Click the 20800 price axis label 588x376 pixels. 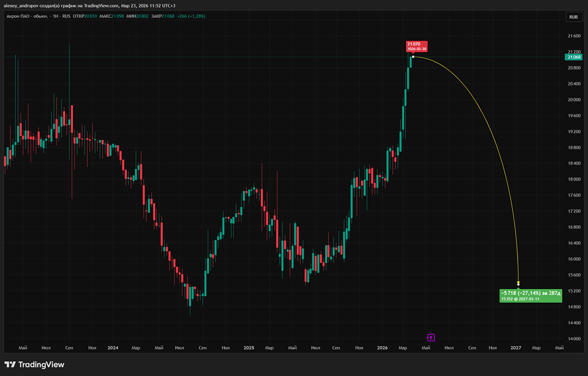tap(574, 68)
